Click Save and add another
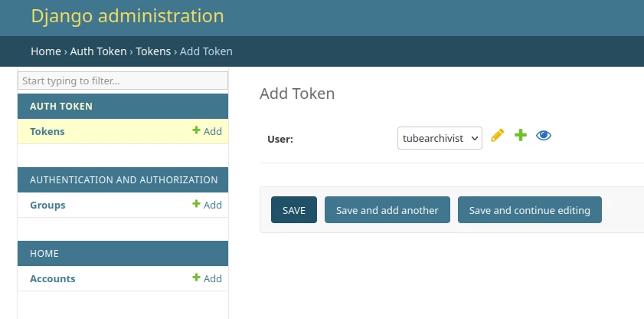The width and height of the screenshot is (644, 319). [x=387, y=210]
